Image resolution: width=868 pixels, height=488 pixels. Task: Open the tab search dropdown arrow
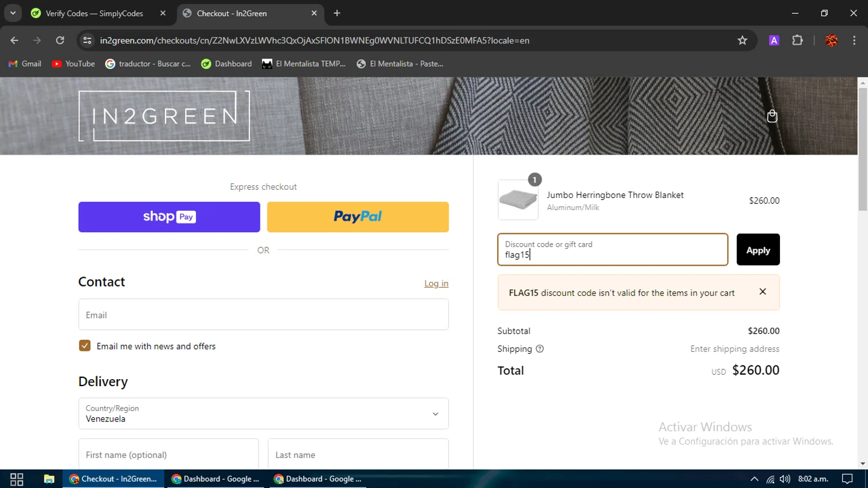tap(13, 13)
